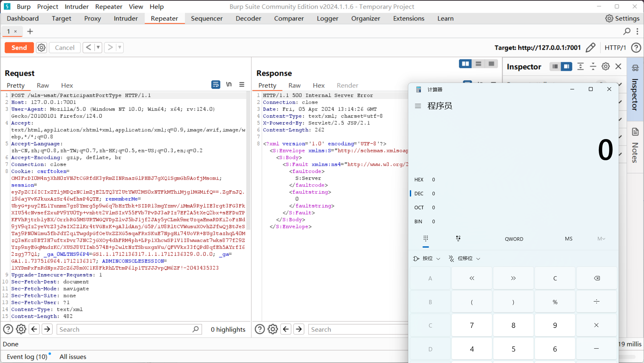Open the Extensions tab
This screenshot has height=363, width=644.
tap(409, 18)
